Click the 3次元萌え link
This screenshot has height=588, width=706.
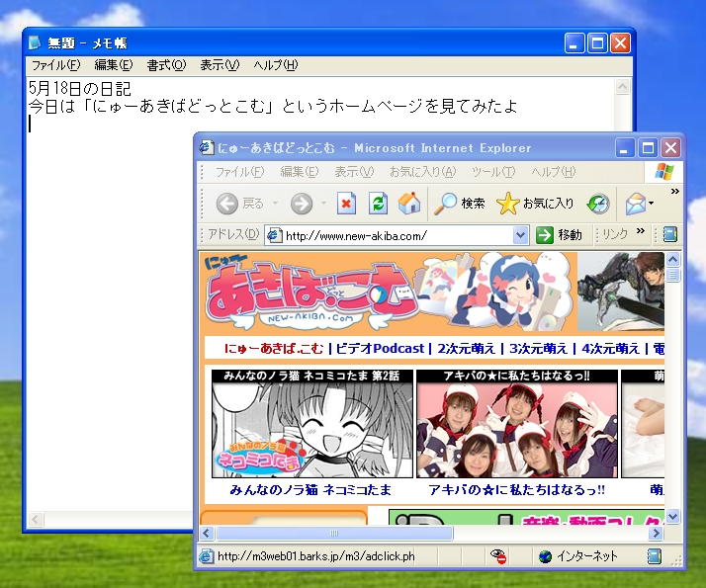pyautogui.click(x=538, y=349)
